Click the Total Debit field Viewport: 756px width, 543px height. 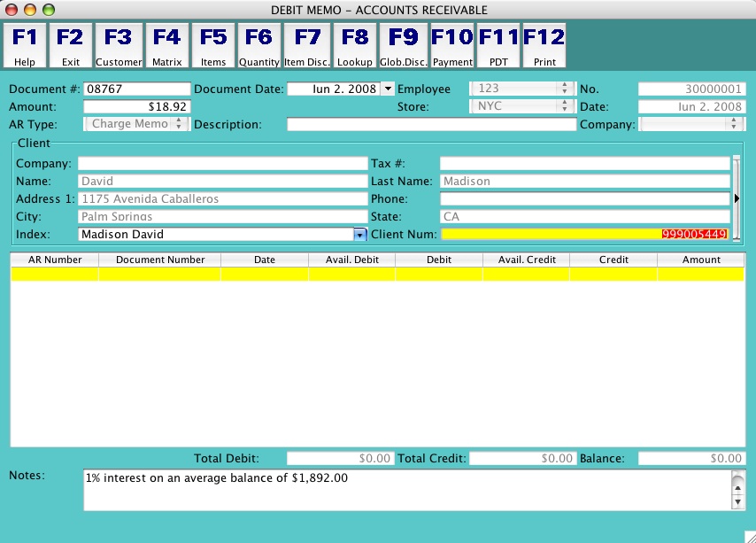pos(341,458)
